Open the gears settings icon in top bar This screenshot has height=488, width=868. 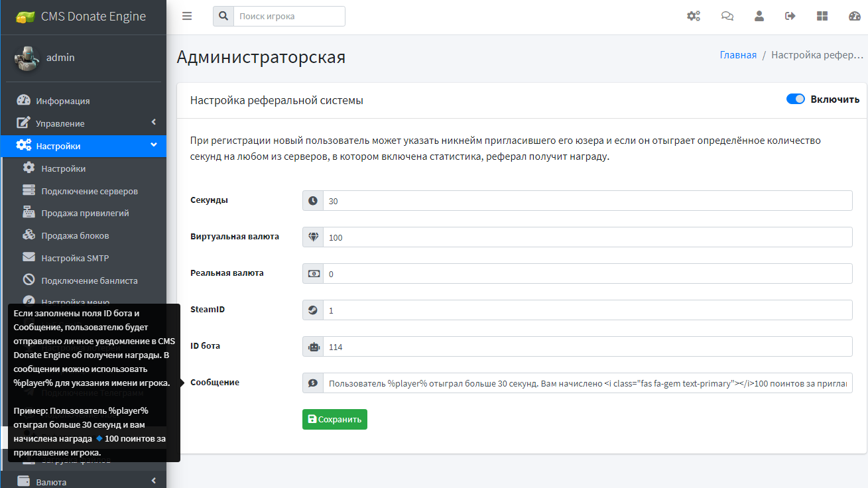pyautogui.click(x=694, y=16)
